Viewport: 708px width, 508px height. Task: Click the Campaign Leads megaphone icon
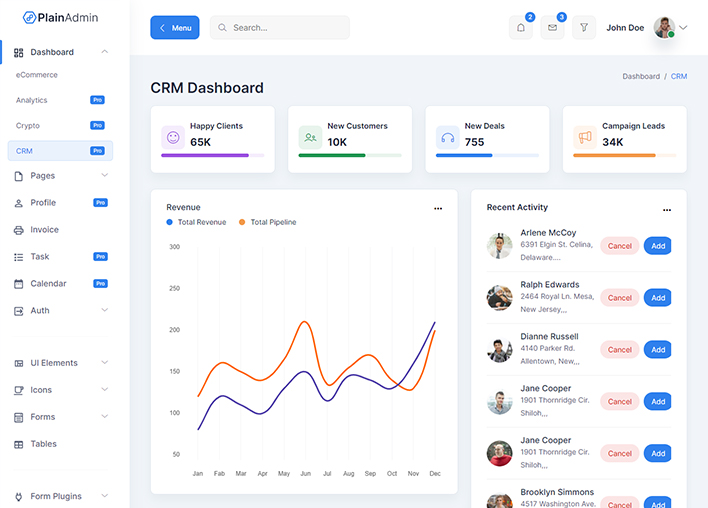point(584,138)
